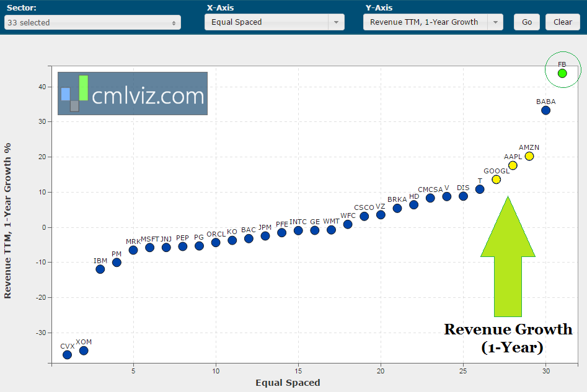
Task: Click the VZ data point
Action: pyautogui.click(x=381, y=215)
